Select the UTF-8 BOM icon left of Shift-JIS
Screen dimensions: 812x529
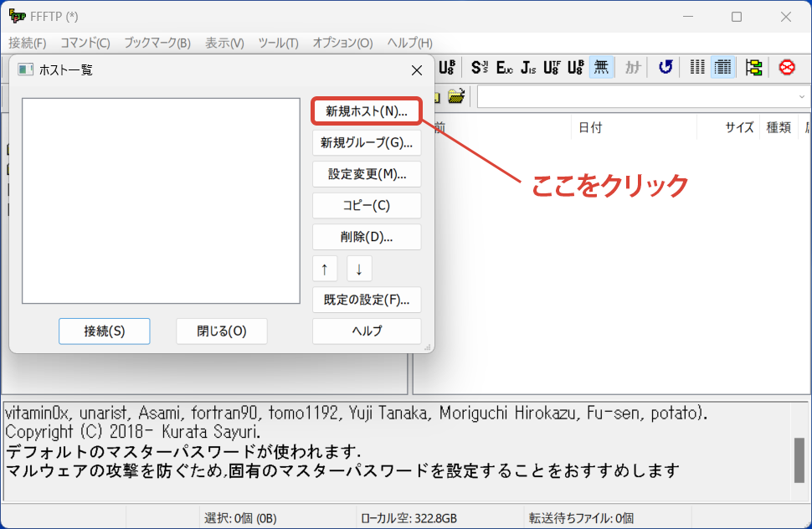446,67
